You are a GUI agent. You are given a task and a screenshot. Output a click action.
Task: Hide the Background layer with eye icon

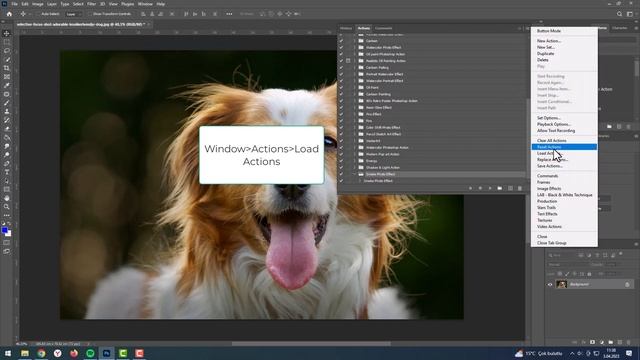[550, 284]
